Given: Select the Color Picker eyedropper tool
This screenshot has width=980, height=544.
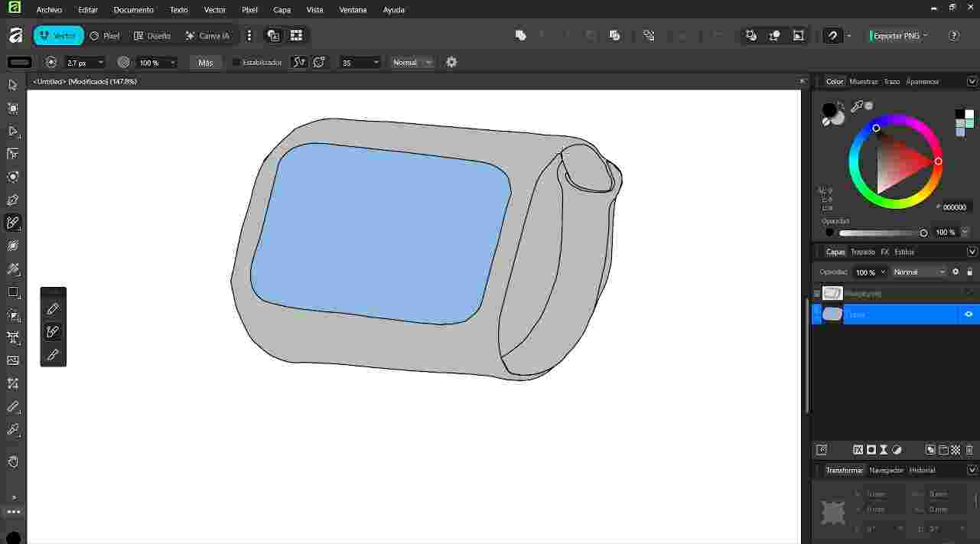Looking at the screenshot, I should click(x=13, y=429).
